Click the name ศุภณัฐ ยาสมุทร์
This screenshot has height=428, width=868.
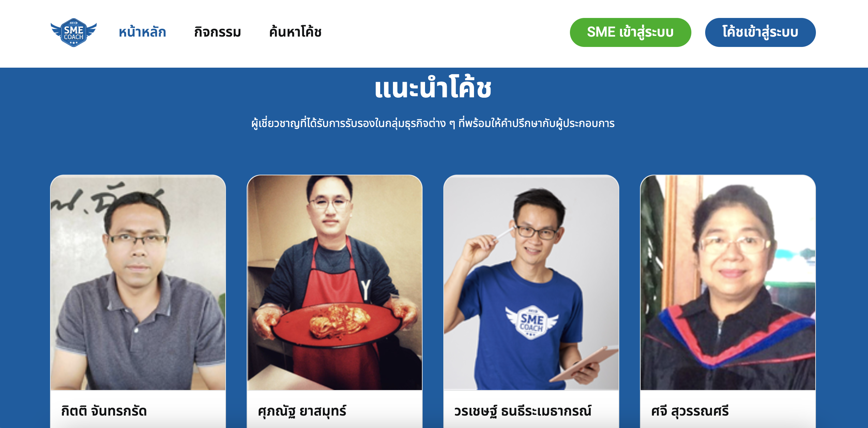pos(302,411)
